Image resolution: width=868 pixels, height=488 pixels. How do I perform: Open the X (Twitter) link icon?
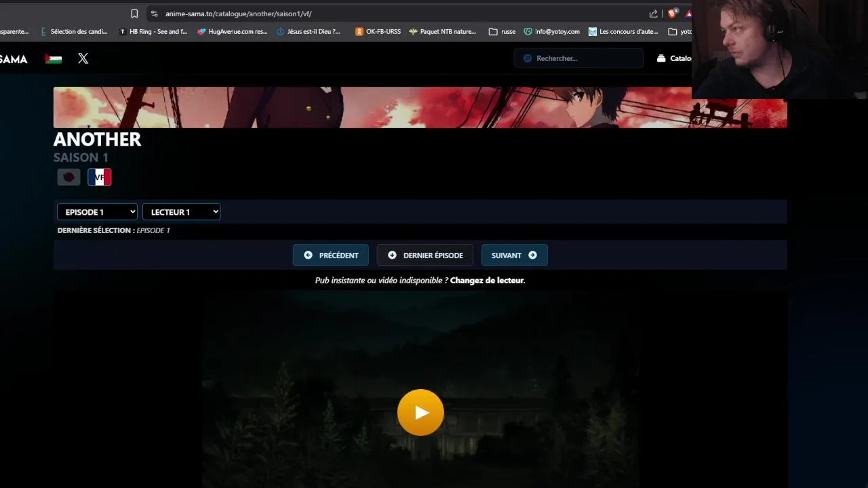pyautogui.click(x=83, y=58)
